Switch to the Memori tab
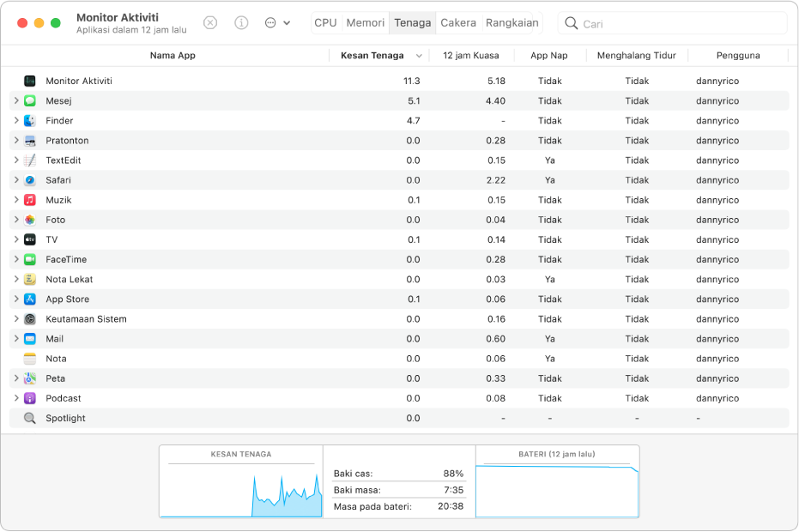 [366, 23]
